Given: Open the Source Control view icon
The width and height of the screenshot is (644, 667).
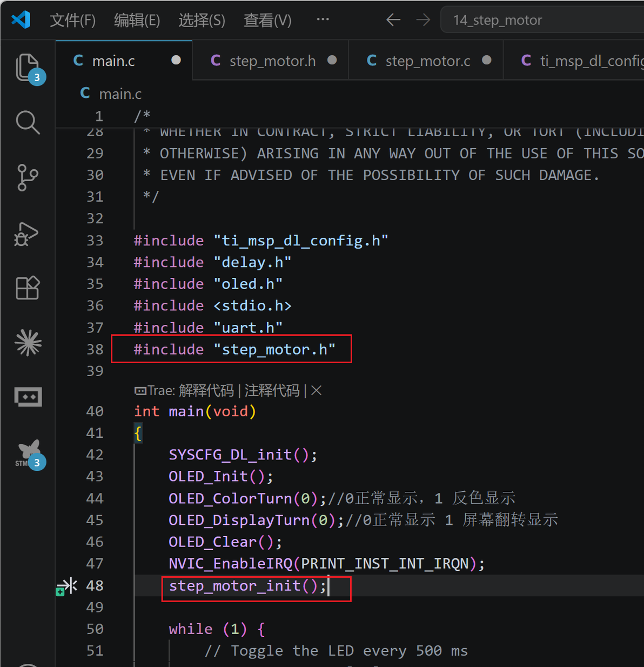Looking at the screenshot, I should (x=28, y=177).
